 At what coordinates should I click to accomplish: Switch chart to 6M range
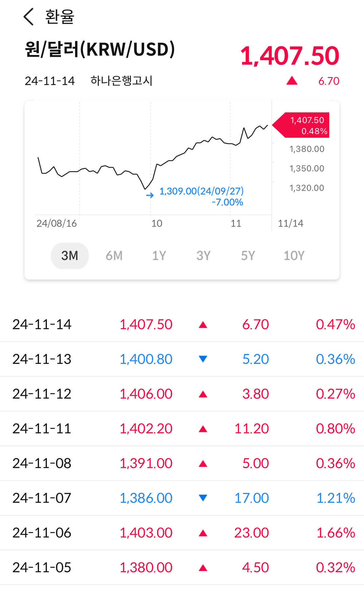click(114, 255)
